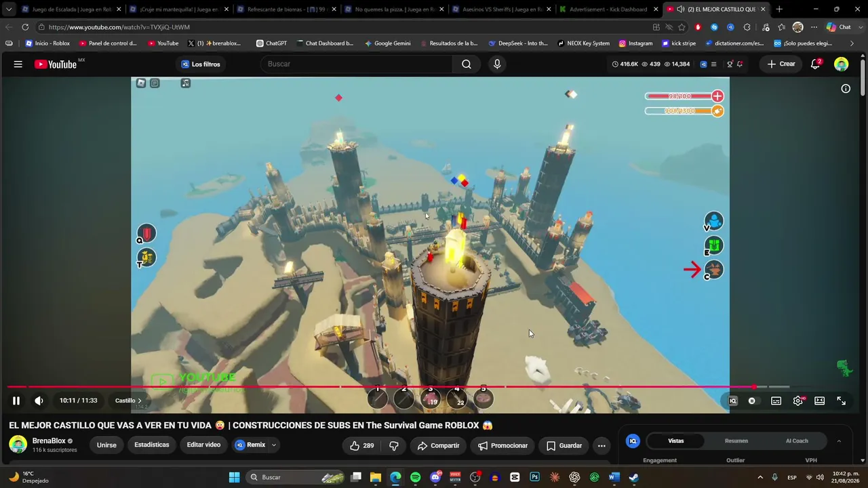Open YouTube notifications bell
The image size is (868, 488).
tap(816, 64)
